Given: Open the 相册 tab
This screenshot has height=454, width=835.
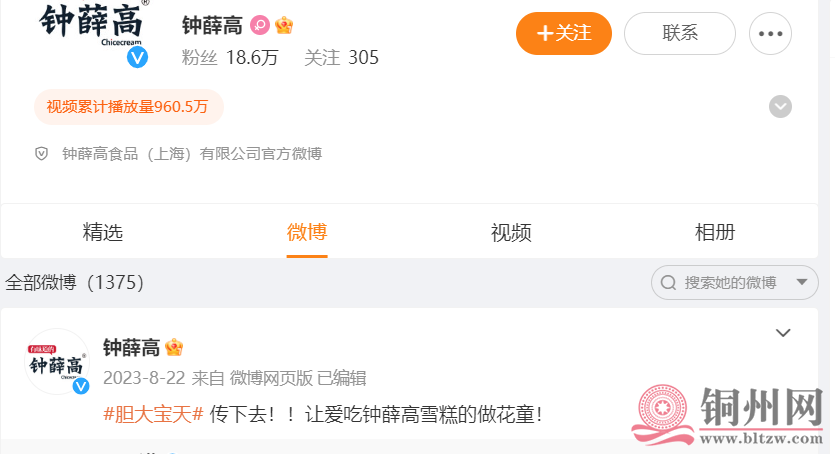Looking at the screenshot, I should [715, 233].
